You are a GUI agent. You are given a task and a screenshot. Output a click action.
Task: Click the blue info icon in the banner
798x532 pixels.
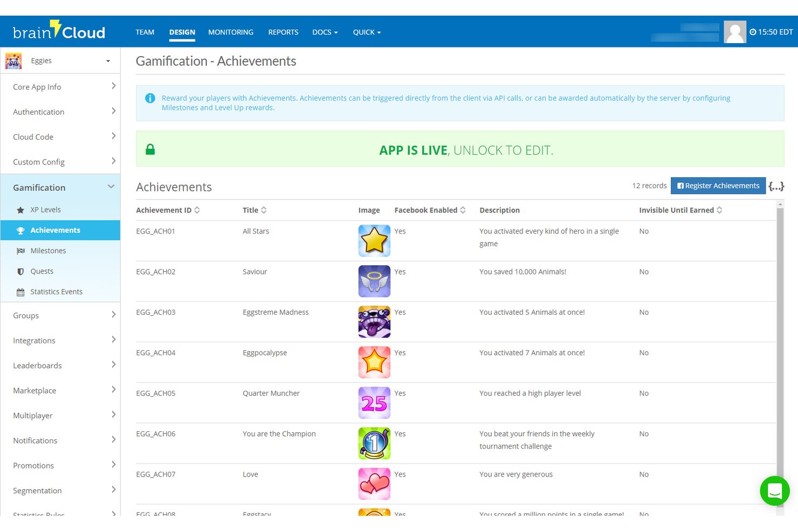coord(150,98)
